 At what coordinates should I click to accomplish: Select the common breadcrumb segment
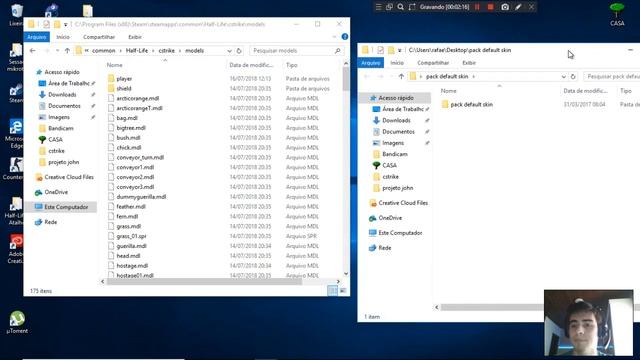pos(104,51)
